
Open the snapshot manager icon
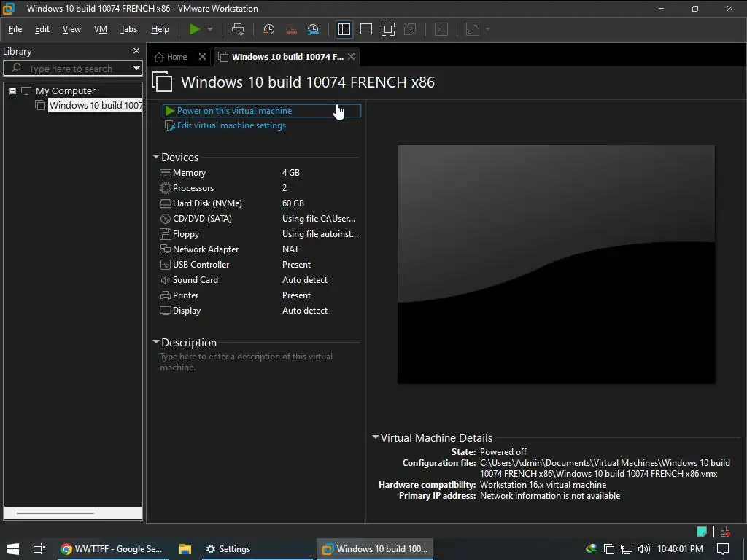pyautogui.click(x=313, y=29)
